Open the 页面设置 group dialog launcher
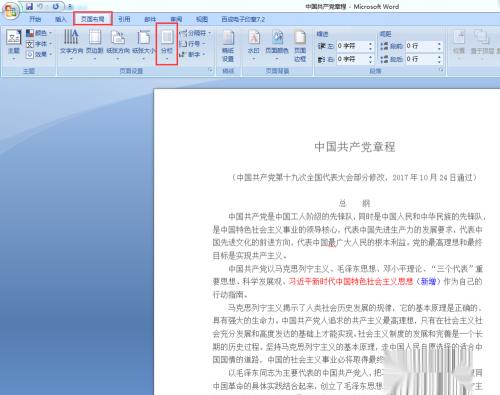The image size is (500, 395). (x=210, y=70)
